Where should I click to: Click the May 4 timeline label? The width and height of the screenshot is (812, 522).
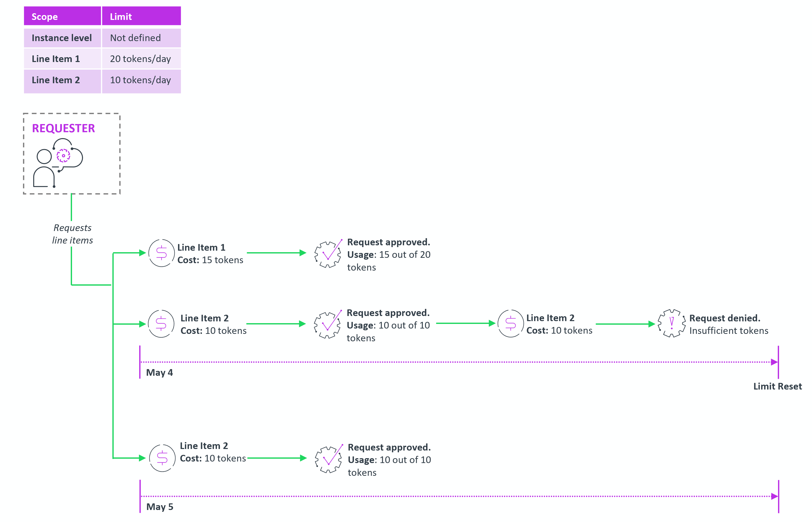click(x=159, y=372)
